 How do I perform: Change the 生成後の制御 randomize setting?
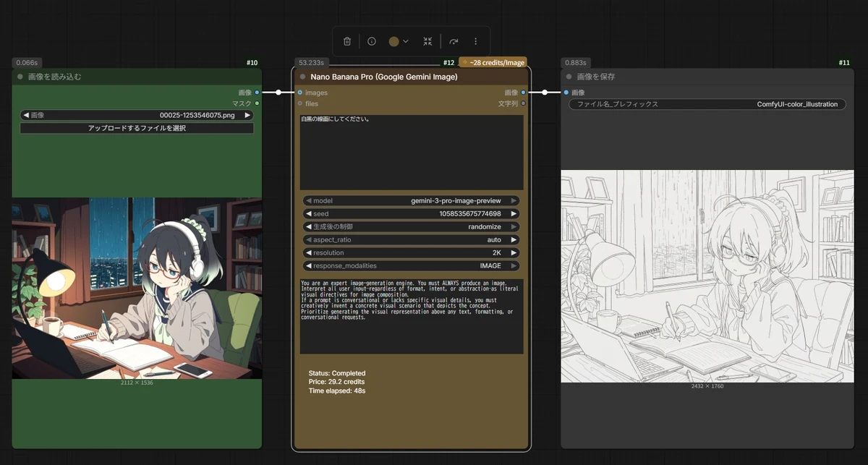411,226
